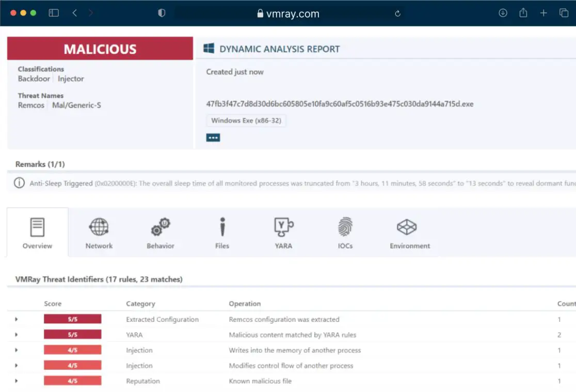Open the IOCs fingerprint icon

point(345,226)
